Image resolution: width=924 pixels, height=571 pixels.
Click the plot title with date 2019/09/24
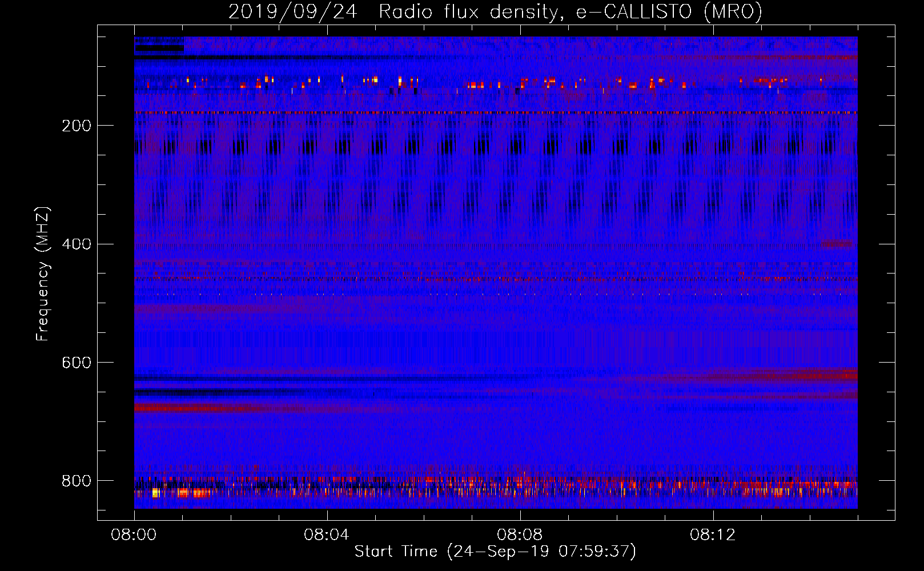point(495,12)
